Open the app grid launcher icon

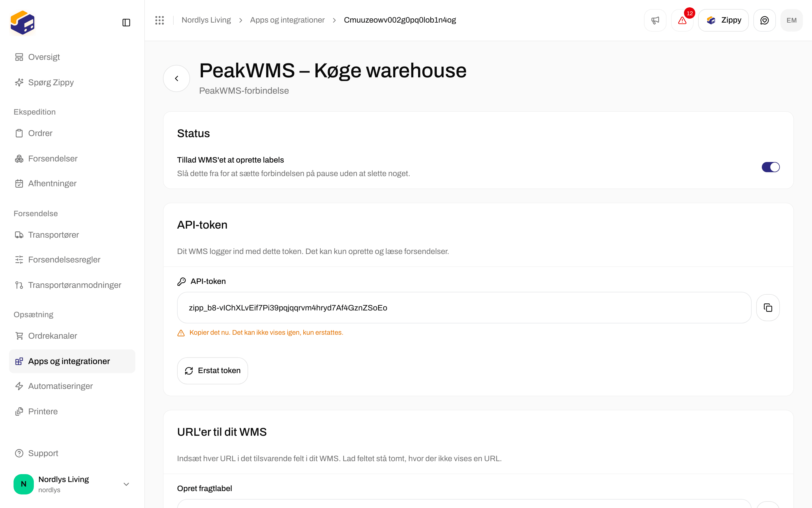[160, 20]
